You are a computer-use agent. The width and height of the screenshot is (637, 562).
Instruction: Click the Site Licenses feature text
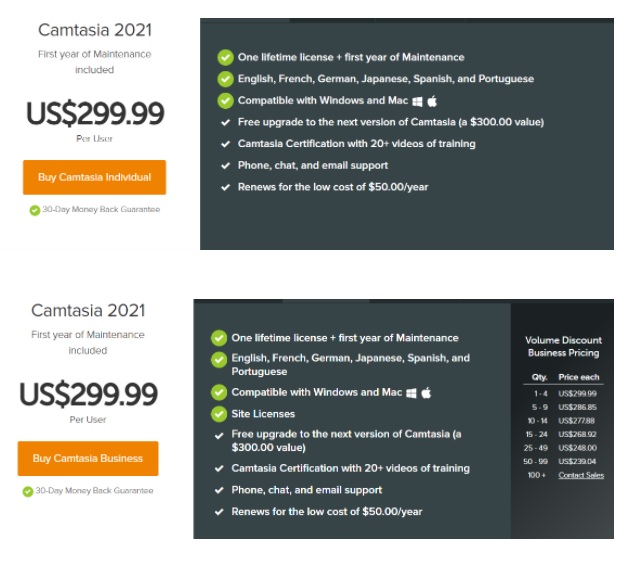[263, 414]
